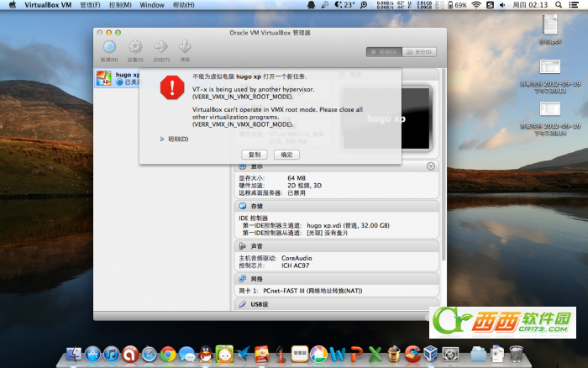Click the battery 69% indicator
Viewport: 588px width, 368px height.
[457, 5]
